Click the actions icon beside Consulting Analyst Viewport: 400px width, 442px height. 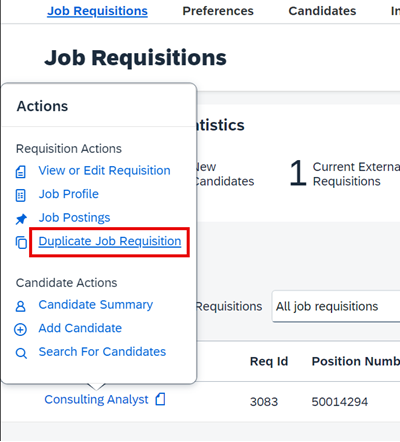(160, 399)
